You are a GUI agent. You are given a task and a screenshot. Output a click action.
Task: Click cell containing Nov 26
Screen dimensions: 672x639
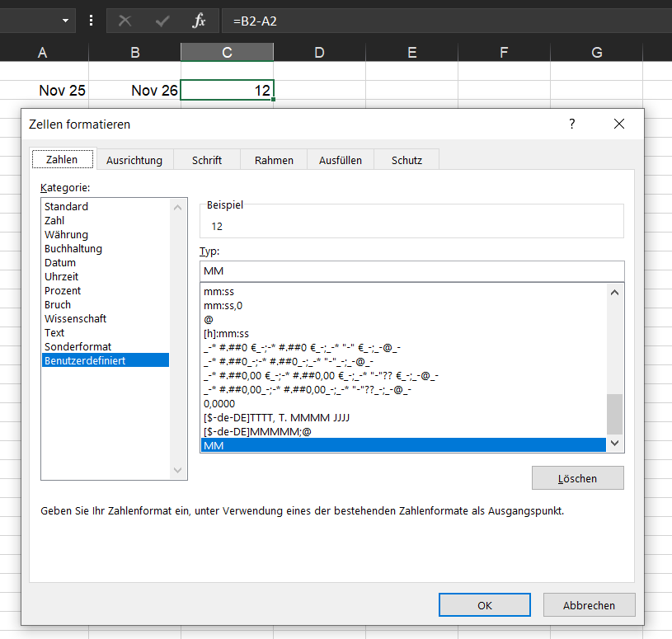(135, 90)
